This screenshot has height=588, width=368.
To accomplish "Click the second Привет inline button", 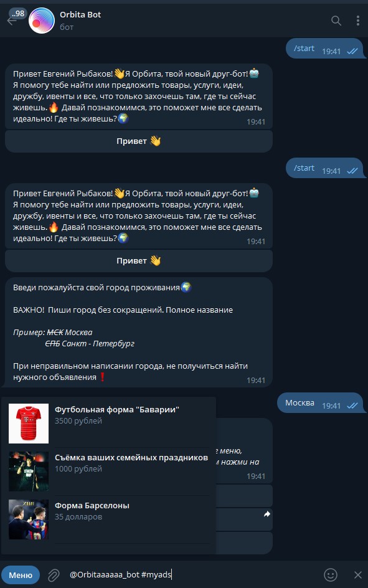I will coord(139,261).
